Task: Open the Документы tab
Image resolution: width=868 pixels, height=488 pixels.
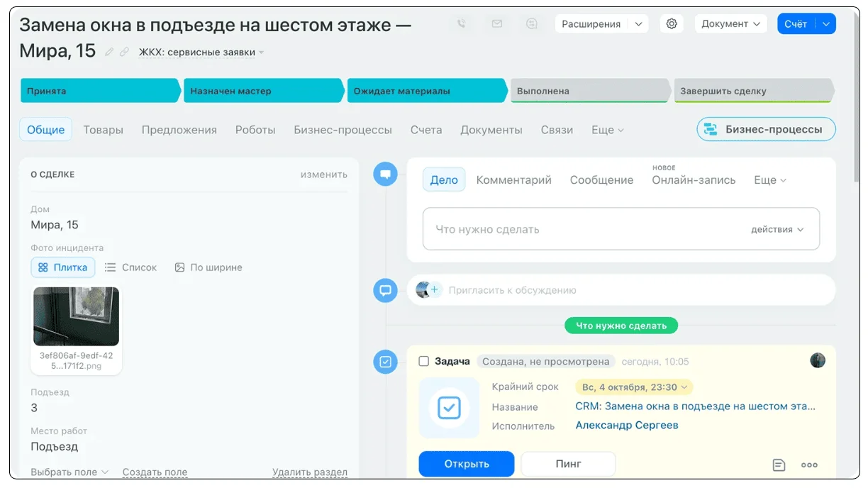Action: click(491, 130)
